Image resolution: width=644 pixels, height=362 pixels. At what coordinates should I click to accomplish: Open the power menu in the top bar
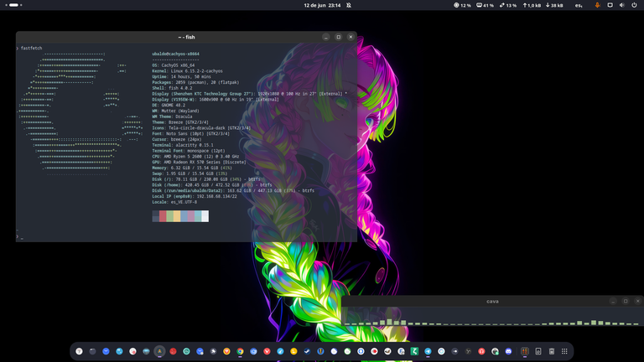[x=634, y=5]
